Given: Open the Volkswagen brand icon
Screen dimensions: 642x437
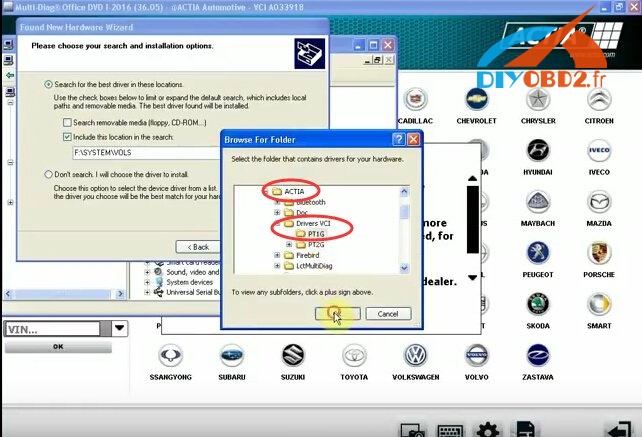Looking at the screenshot, I should pyautogui.click(x=415, y=356).
